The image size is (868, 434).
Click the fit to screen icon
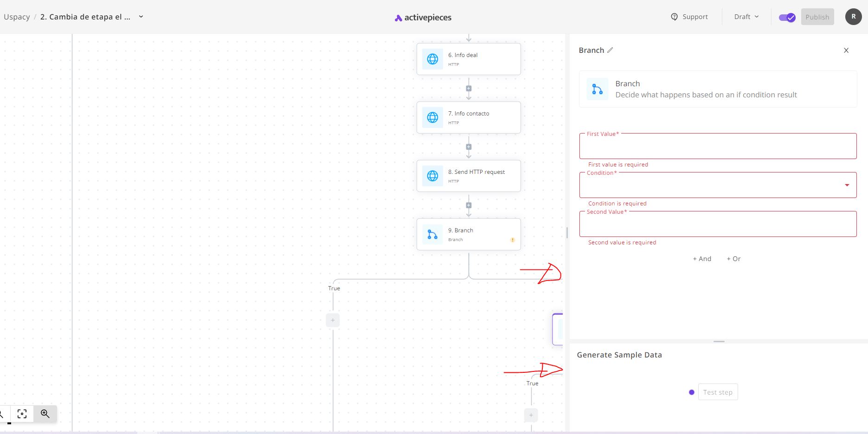22,414
